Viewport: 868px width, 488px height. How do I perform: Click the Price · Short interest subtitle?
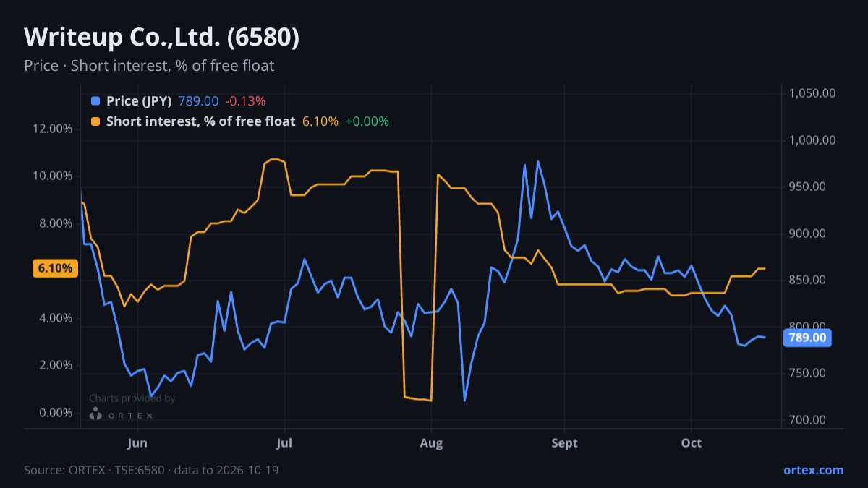click(149, 66)
